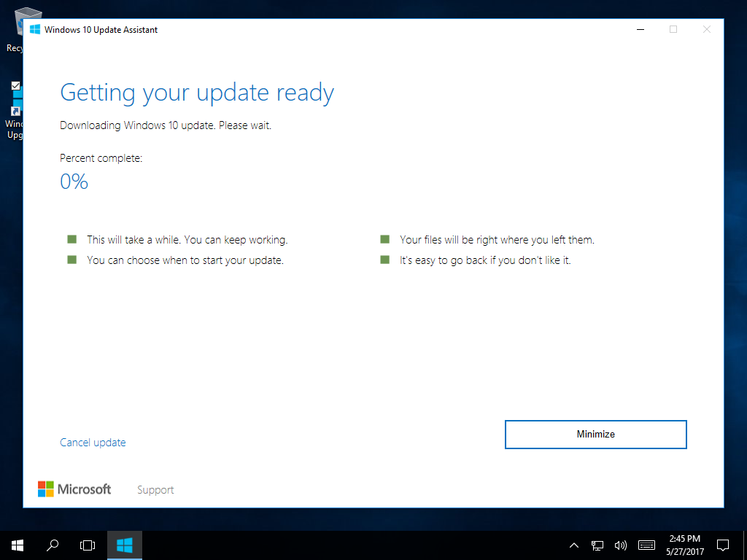Click 'This will take a while' bullet text
747x560 pixels.
(x=187, y=239)
